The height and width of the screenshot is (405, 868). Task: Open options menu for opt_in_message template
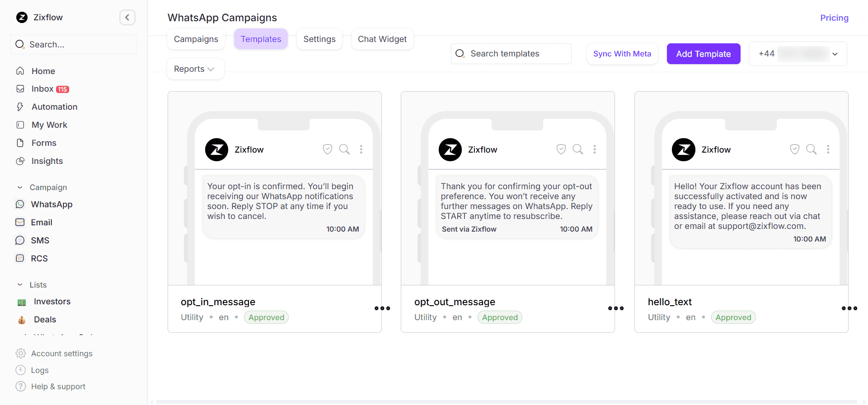click(382, 308)
